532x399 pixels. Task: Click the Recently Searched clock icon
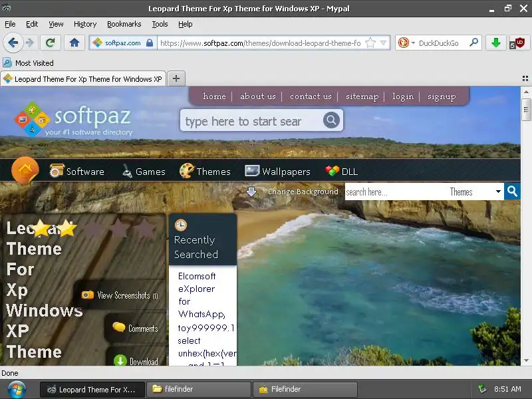180,225
